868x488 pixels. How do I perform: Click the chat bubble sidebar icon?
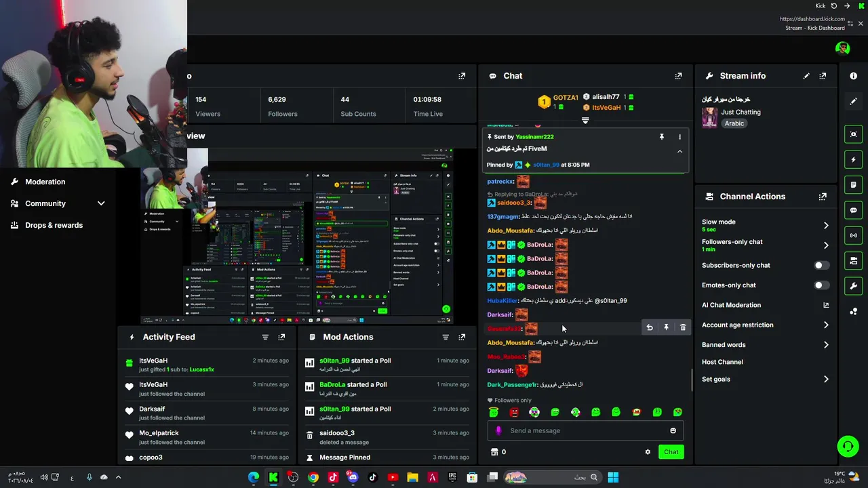coord(854,210)
